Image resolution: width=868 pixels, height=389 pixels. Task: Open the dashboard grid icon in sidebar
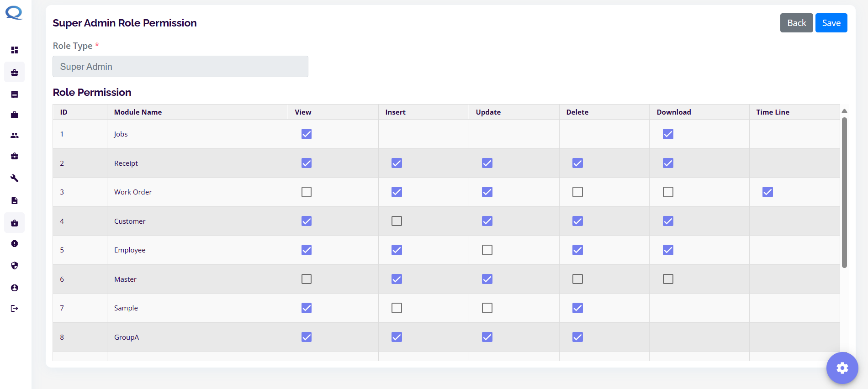(15, 50)
